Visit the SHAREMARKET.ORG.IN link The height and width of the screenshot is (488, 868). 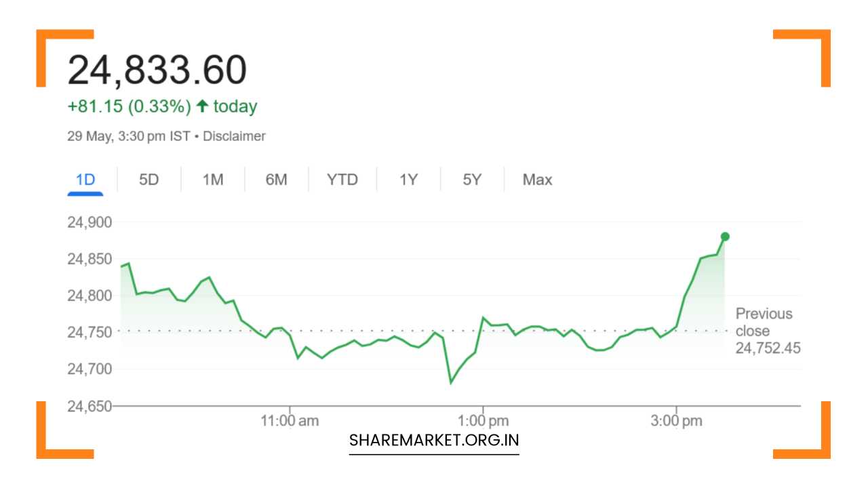pos(433,440)
